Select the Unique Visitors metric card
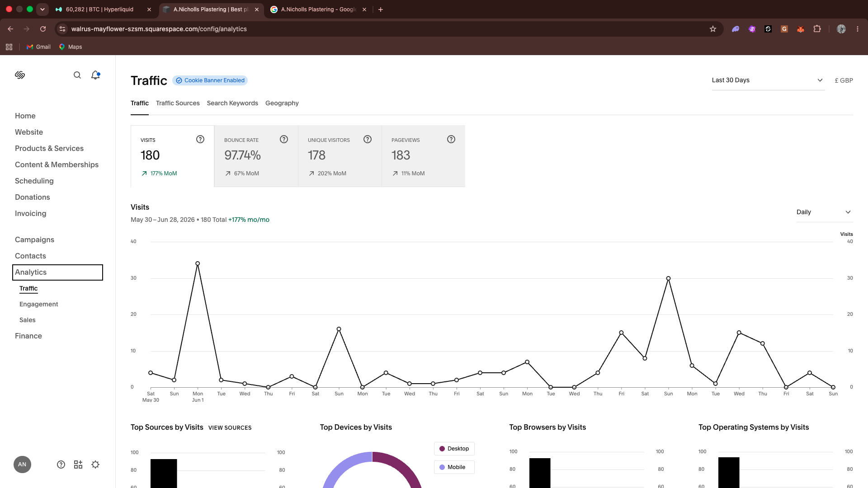The image size is (868, 488). coord(340,156)
